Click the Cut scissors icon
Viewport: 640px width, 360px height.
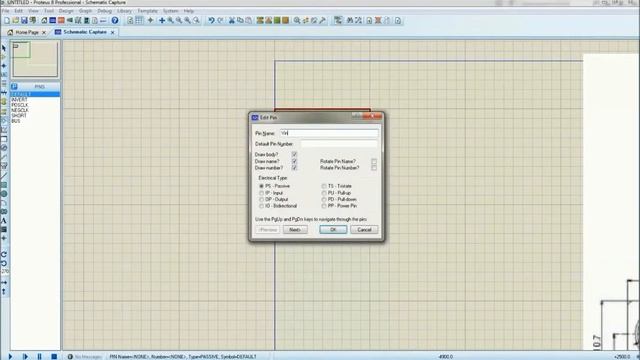[x=232, y=20]
